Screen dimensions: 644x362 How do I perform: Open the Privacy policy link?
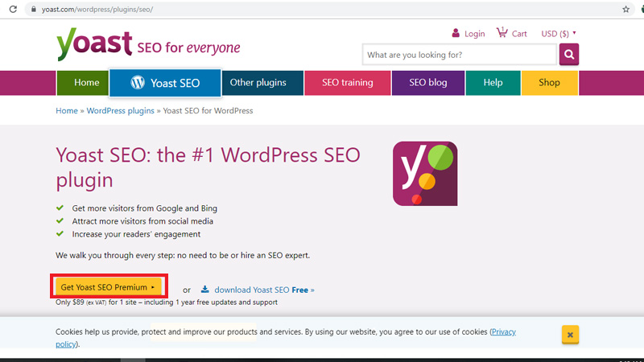(x=503, y=331)
